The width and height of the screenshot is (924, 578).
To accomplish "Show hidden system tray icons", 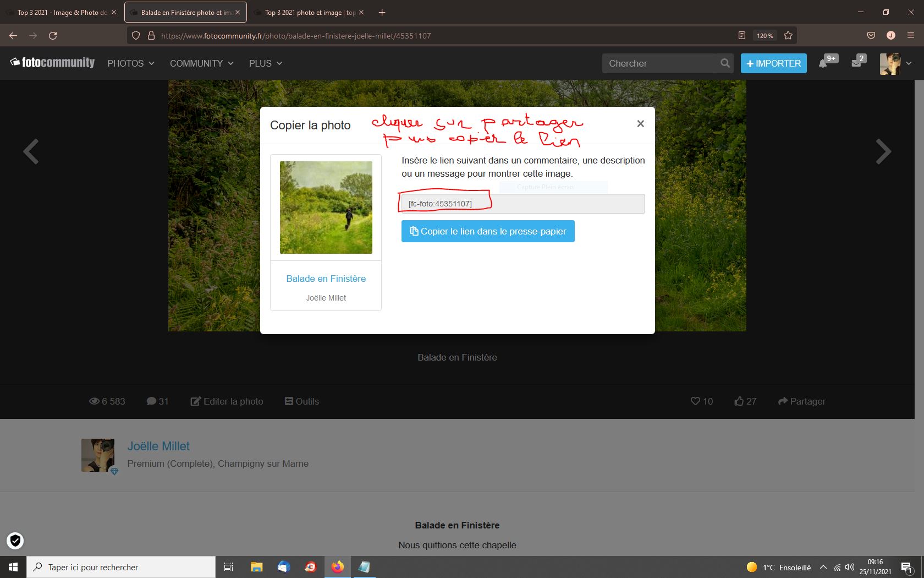I will [823, 567].
